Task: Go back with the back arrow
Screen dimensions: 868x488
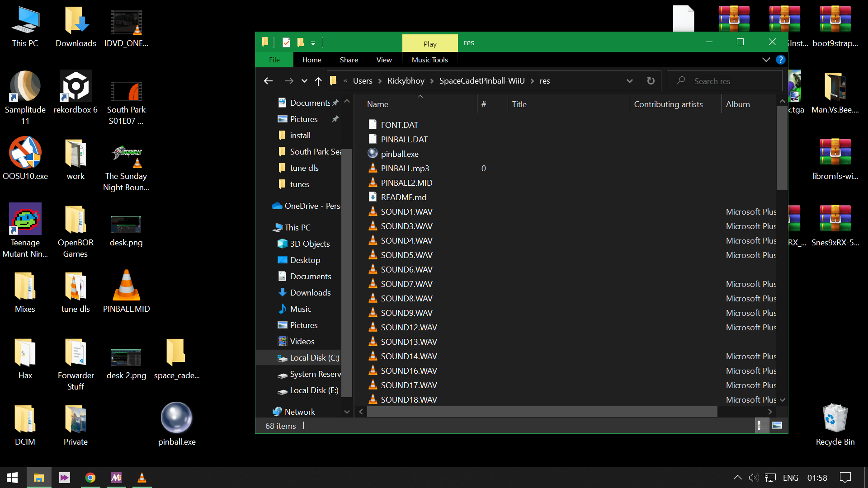Action: [x=268, y=81]
